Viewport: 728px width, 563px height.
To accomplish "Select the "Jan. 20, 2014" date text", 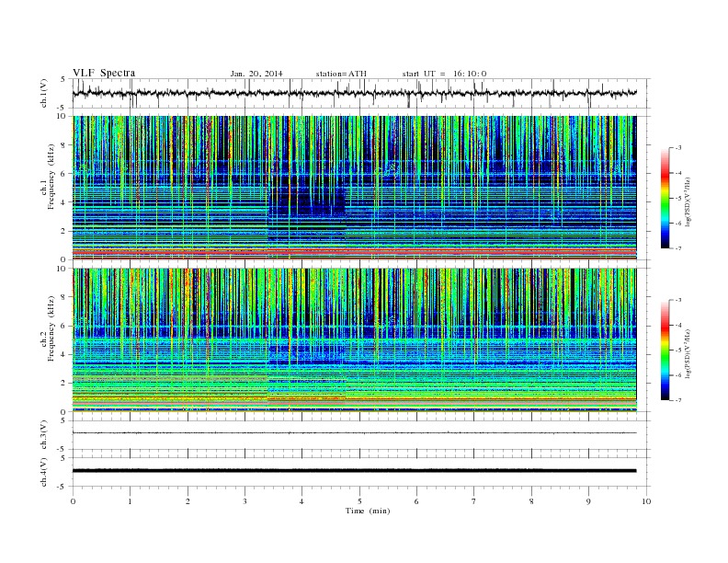I will tap(256, 74).
